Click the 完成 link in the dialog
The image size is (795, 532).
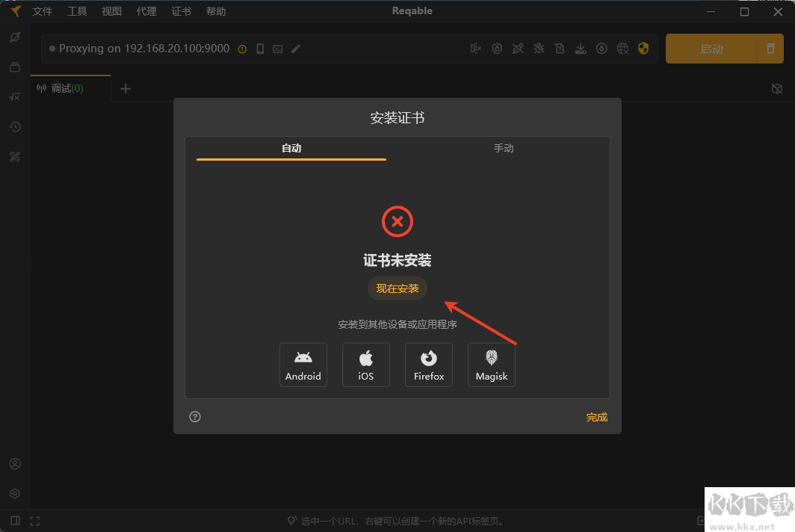click(x=596, y=417)
